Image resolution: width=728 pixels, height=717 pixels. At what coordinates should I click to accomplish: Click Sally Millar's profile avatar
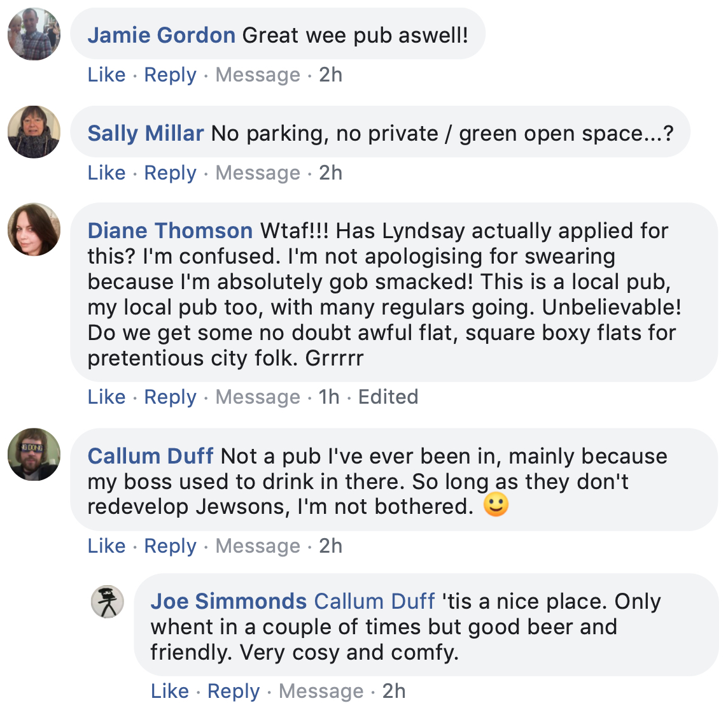34,132
